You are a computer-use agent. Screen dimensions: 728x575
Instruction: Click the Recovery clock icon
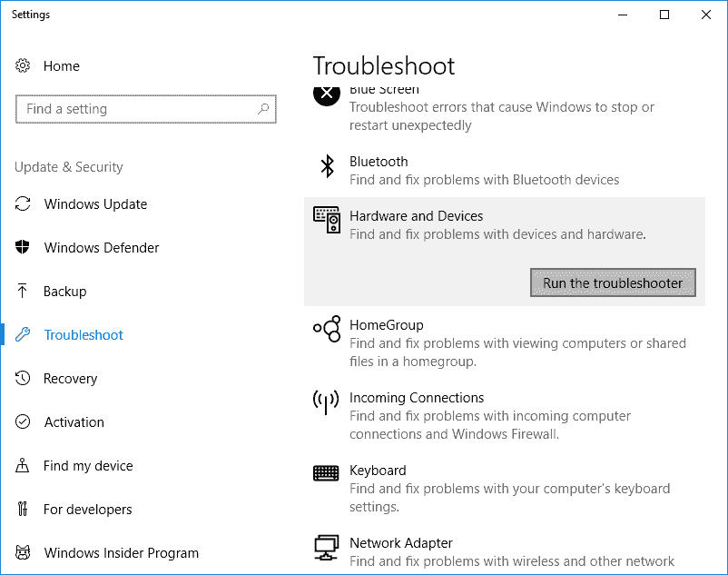point(23,379)
